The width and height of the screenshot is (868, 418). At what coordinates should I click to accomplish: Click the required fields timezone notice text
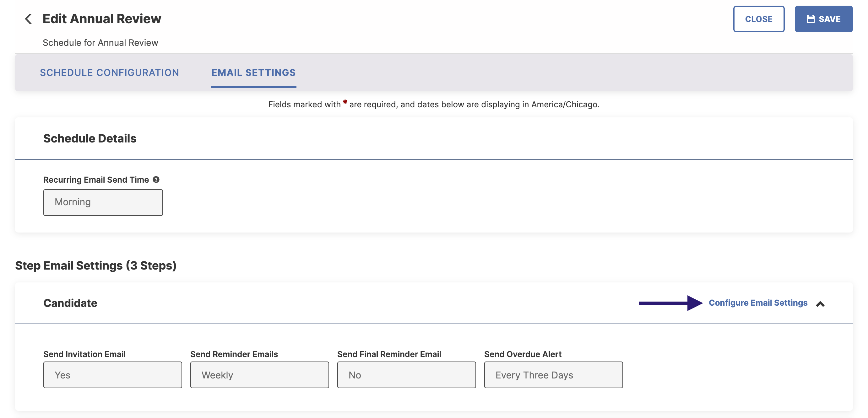tap(434, 104)
